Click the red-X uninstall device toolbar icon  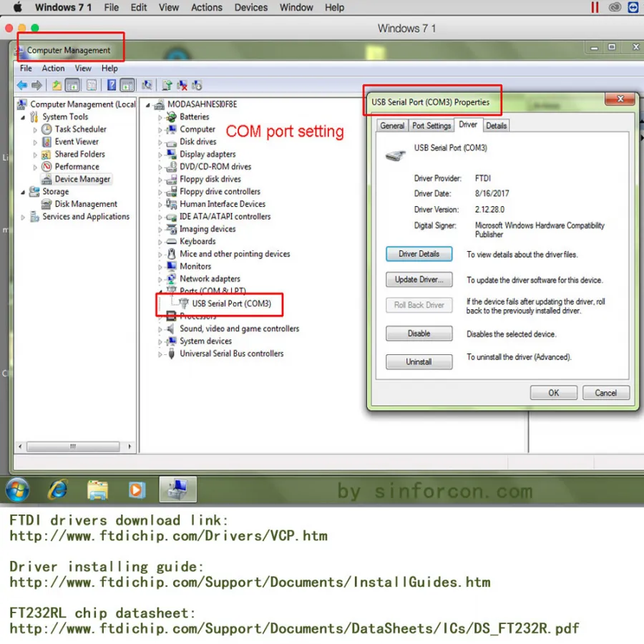pyautogui.click(x=182, y=85)
